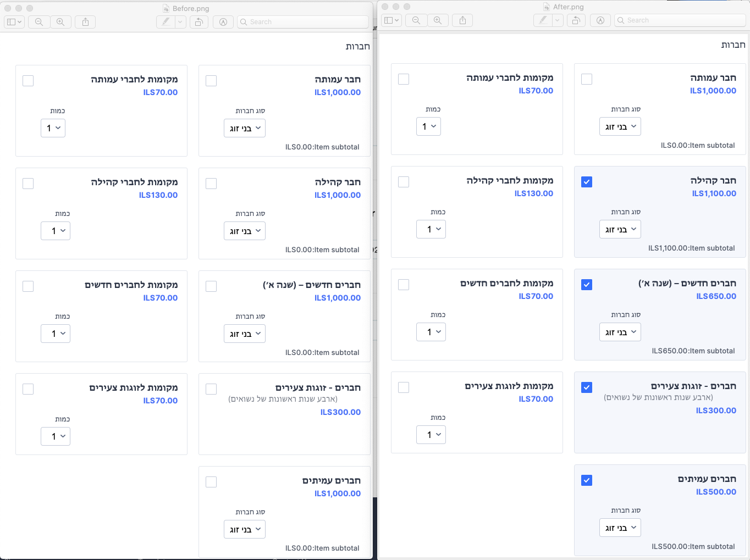Check חבר עמותה box in After.png
The width and height of the screenshot is (750, 560).
pos(587,79)
